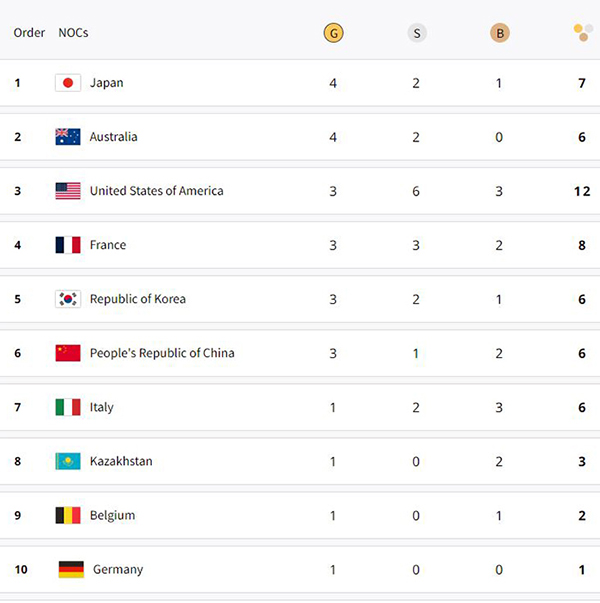Click the NOCs column header

[73, 33]
